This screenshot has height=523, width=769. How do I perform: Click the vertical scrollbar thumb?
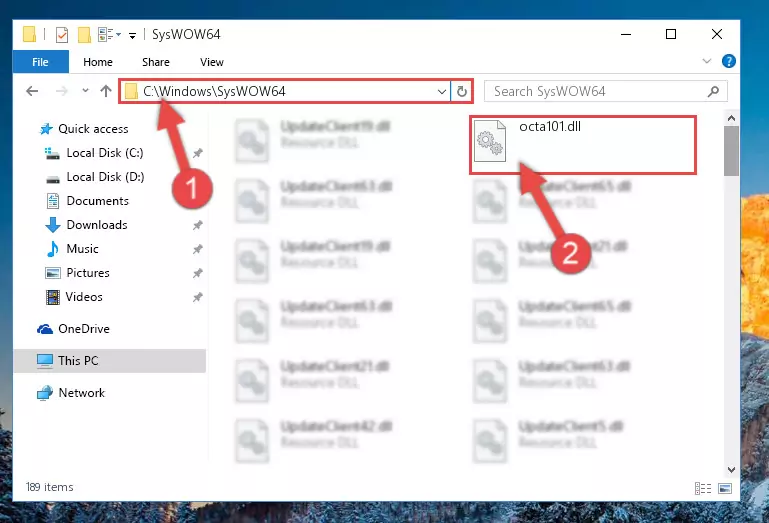[731, 151]
